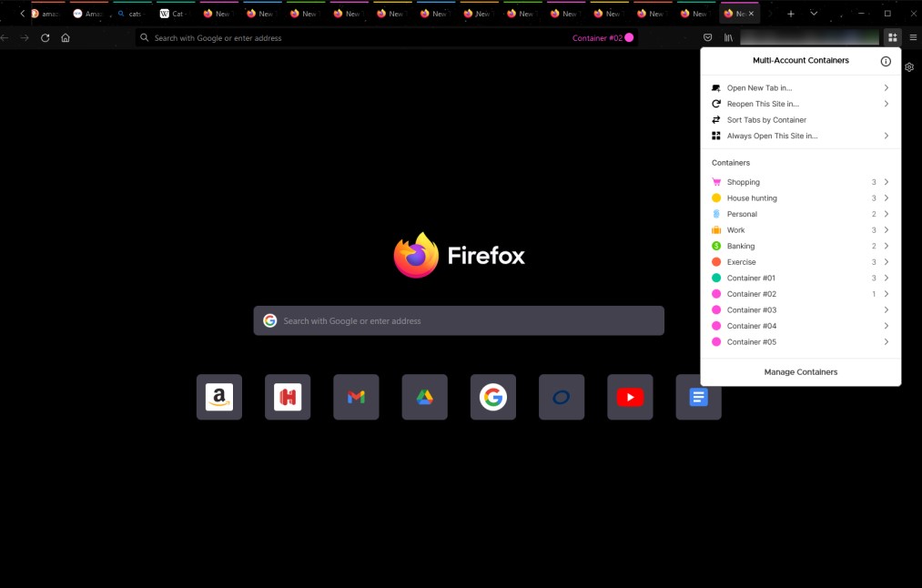Image resolution: width=922 pixels, height=588 pixels.
Task: Click the forward navigation arrow
Action: pyautogui.click(x=25, y=37)
